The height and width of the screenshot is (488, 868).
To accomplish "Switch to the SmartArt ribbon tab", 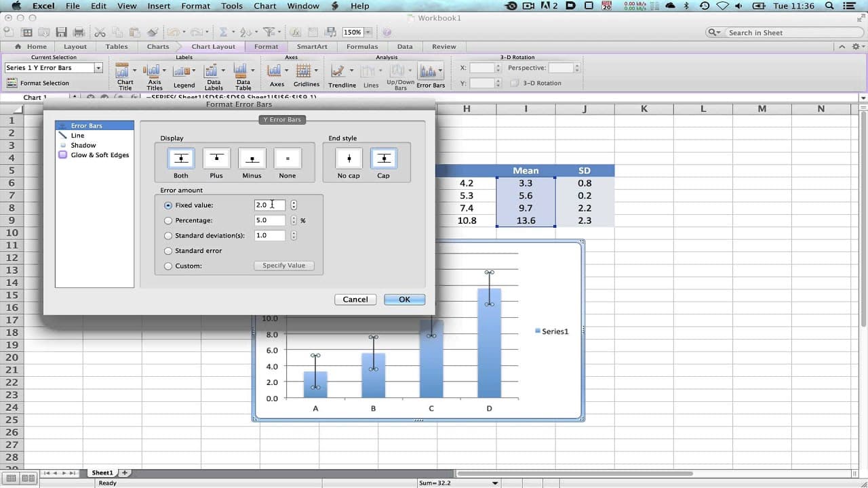I will pyautogui.click(x=312, y=47).
